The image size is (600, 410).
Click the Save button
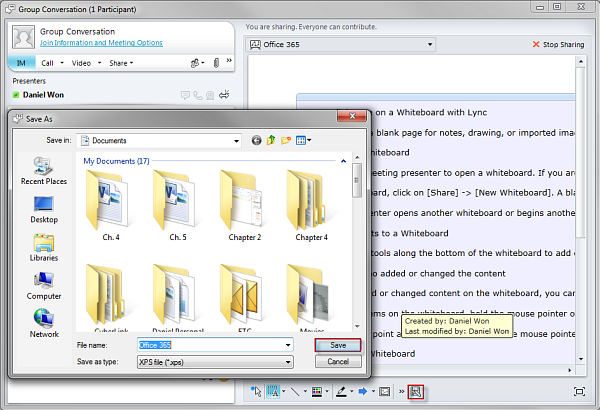click(338, 345)
